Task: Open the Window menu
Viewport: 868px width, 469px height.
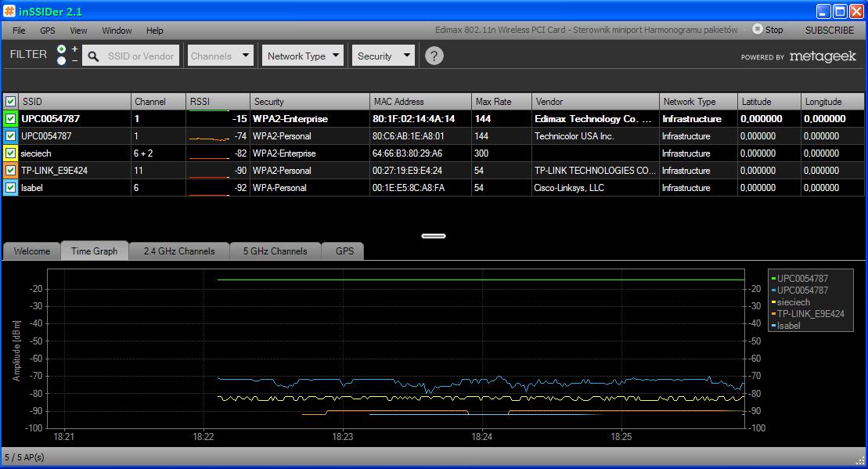Action: (117, 31)
